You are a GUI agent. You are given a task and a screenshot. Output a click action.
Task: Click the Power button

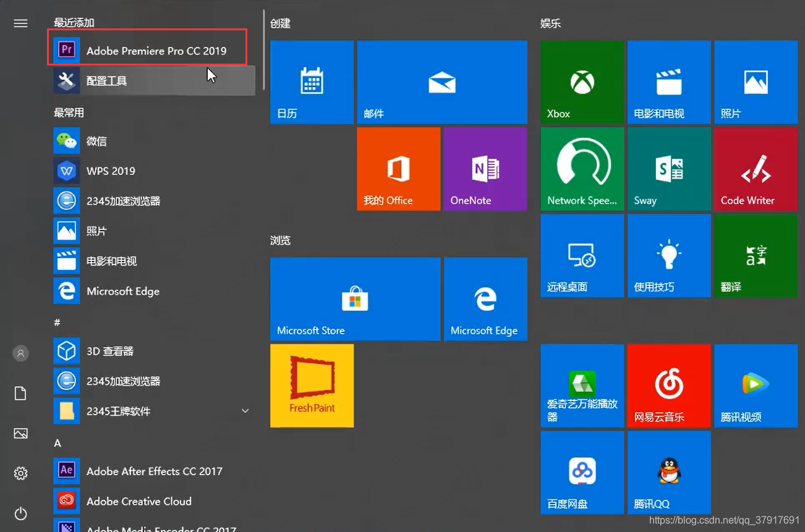tap(20, 513)
